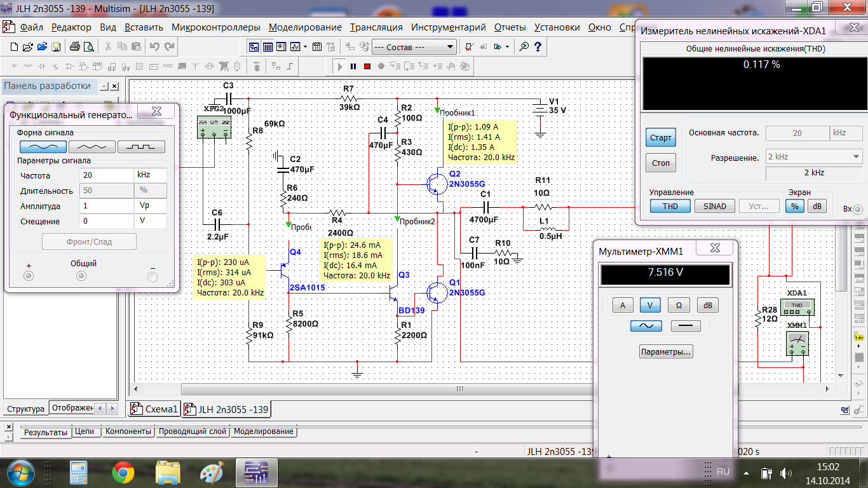Image resolution: width=868 pixels, height=488 pixels.
Task: Open the Разрешение 2 kHz dropdown
Action: pos(813,156)
